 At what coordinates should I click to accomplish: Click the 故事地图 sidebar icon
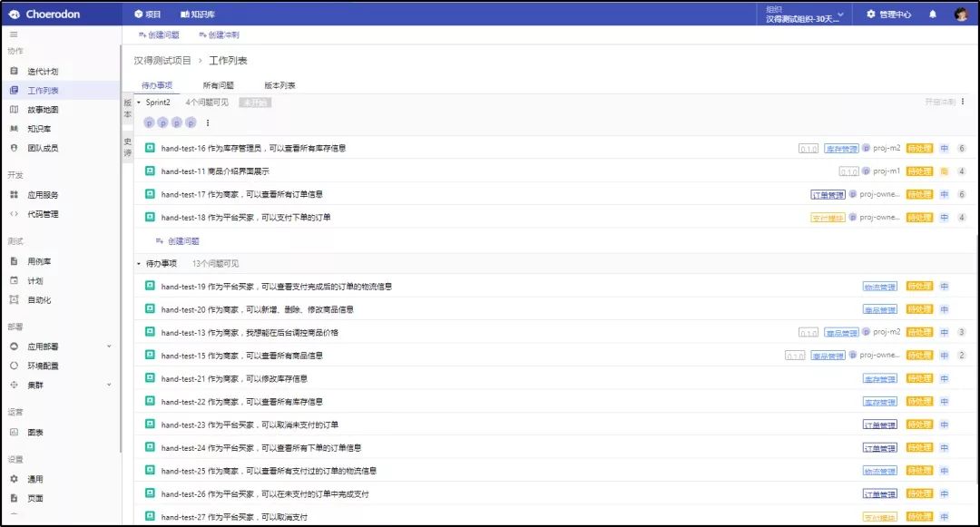coord(14,110)
